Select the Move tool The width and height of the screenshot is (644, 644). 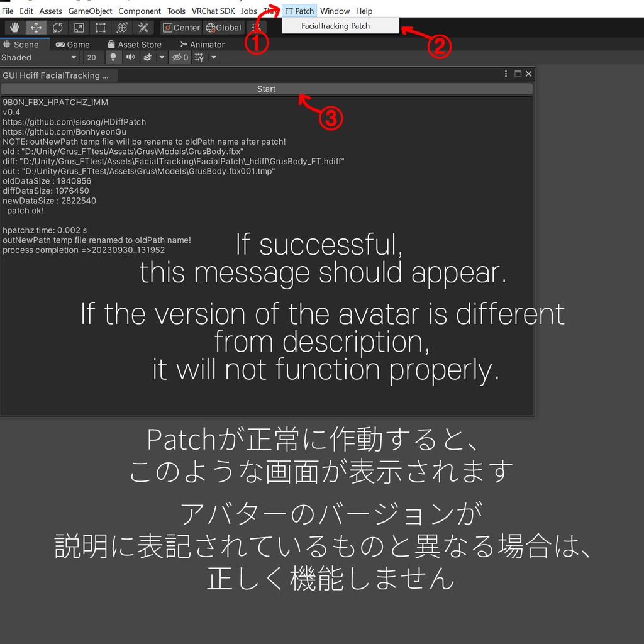pyautogui.click(x=36, y=27)
